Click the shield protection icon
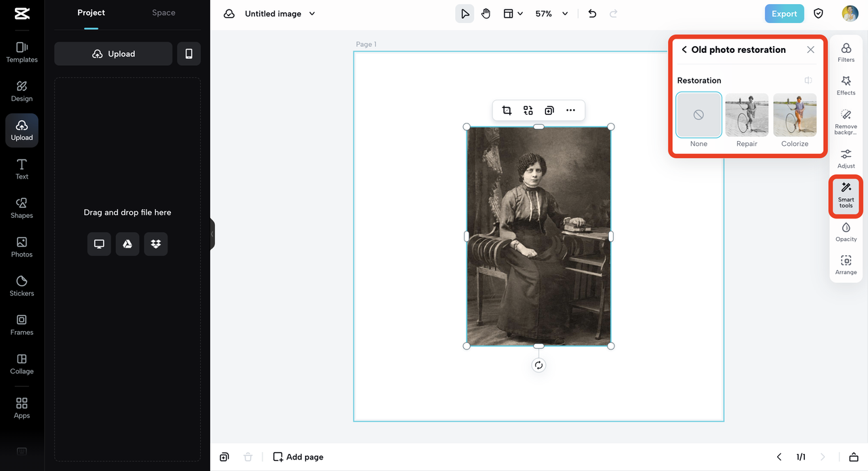 tap(818, 14)
